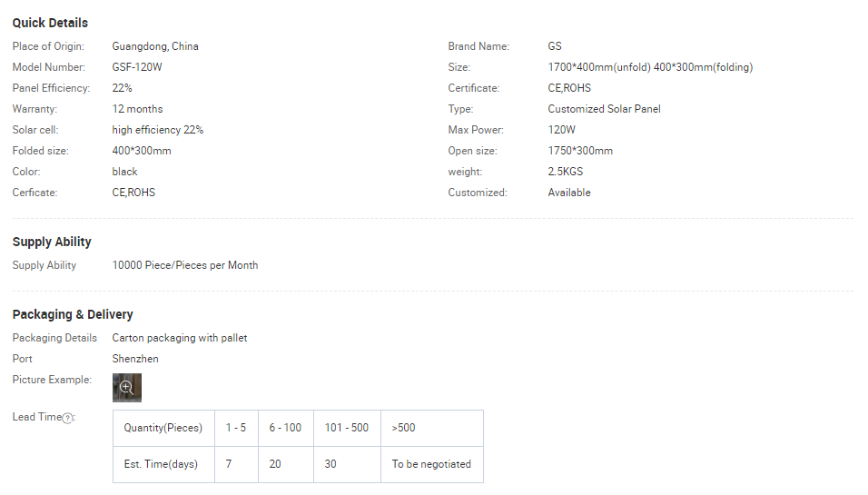Screen dimensions: 868x495
Task: Click the >500 quantity column cell
Action: pyautogui.click(x=404, y=428)
